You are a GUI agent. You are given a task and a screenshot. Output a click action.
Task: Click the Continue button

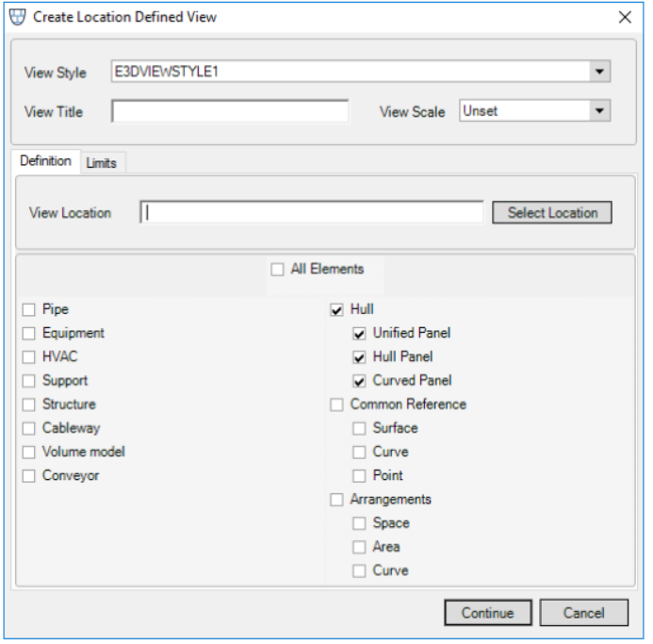[x=487, y=613]
